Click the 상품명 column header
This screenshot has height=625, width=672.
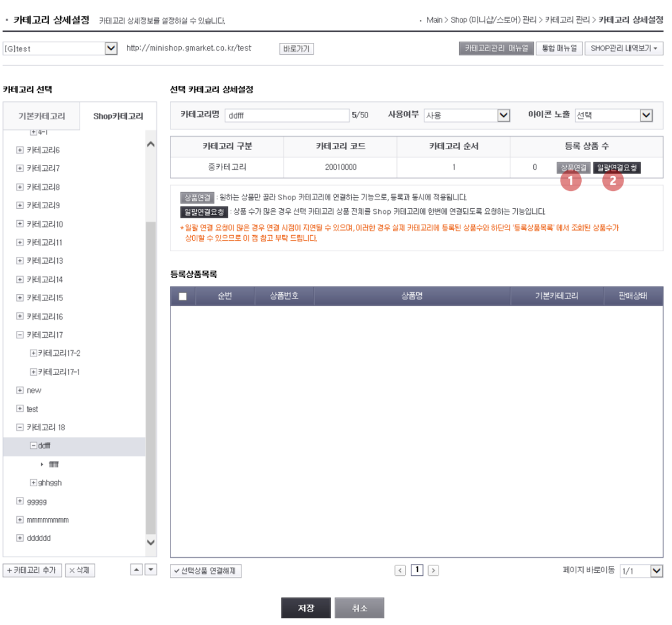pos(412,296)
